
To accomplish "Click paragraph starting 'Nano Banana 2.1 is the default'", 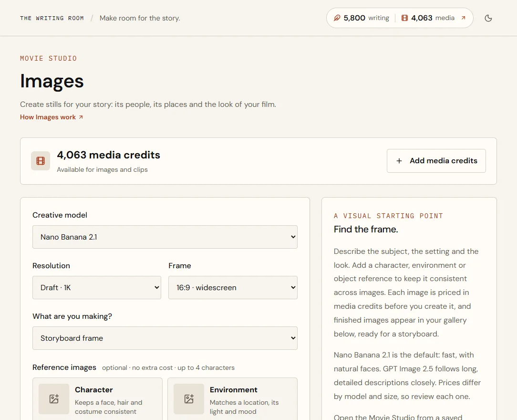I will coord(407,376).
